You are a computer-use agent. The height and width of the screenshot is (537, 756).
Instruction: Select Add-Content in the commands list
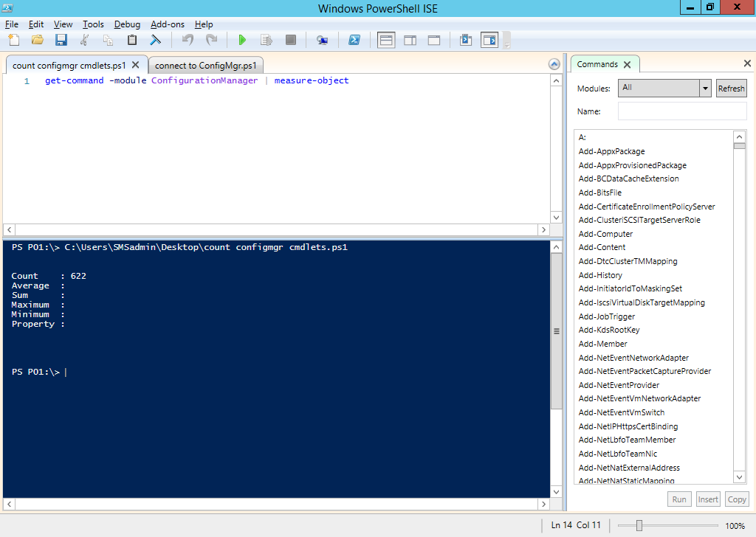(x=602, y=247)
